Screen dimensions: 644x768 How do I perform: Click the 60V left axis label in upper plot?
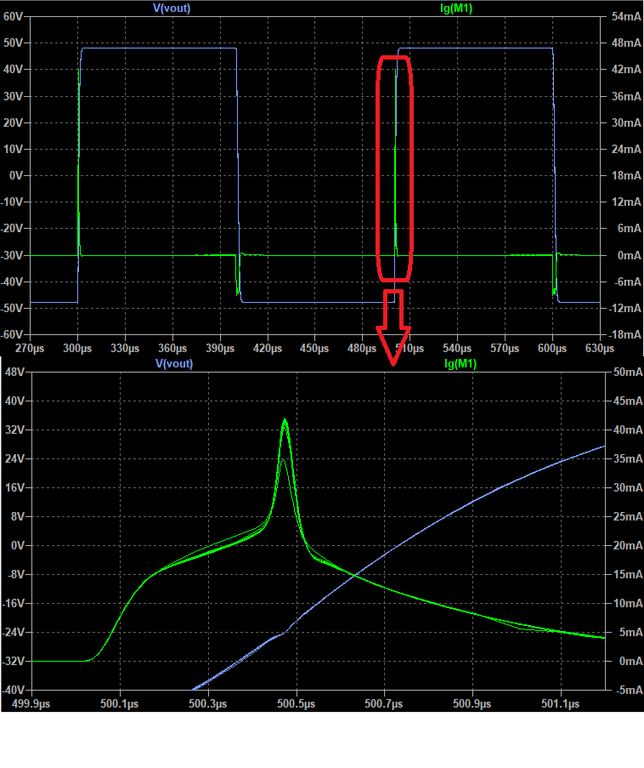[x=13, y=17]
